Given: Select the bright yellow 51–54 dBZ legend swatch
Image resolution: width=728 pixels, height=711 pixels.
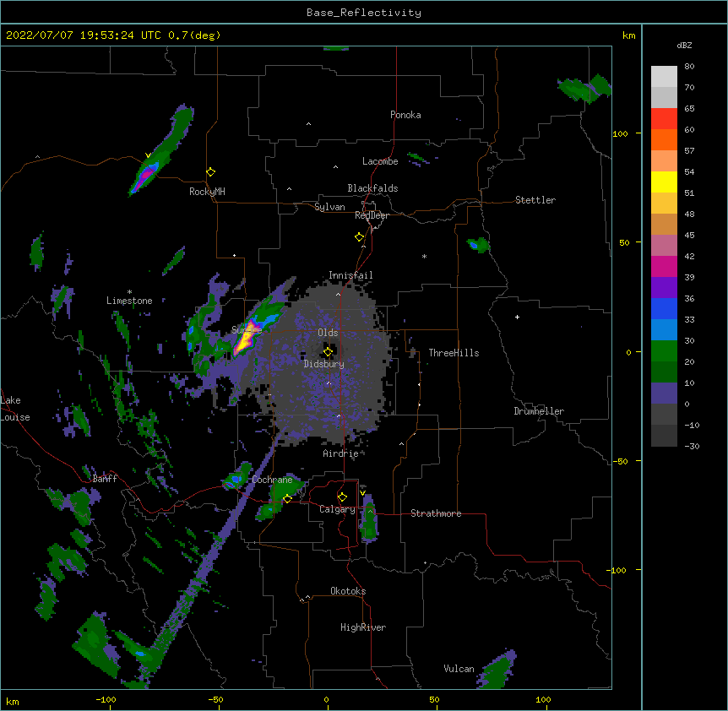Looking at the screenshot, I should pyautogui.click(x=664, y=182).
